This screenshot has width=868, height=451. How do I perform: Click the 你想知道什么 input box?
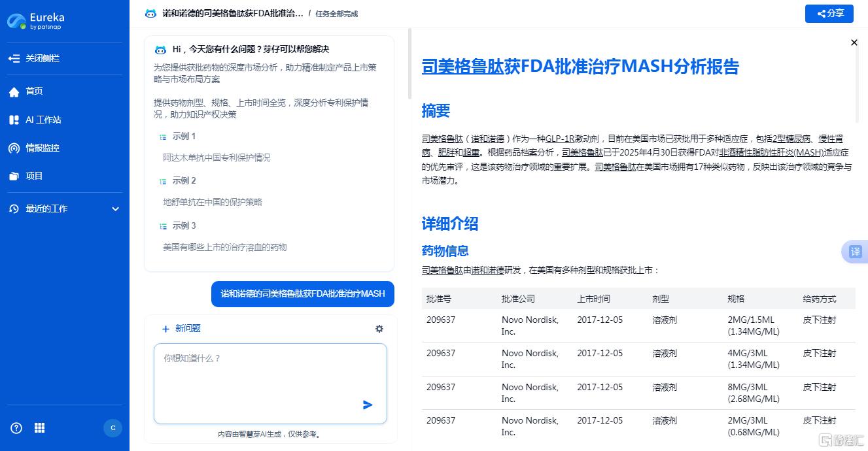tap(270, 384)
